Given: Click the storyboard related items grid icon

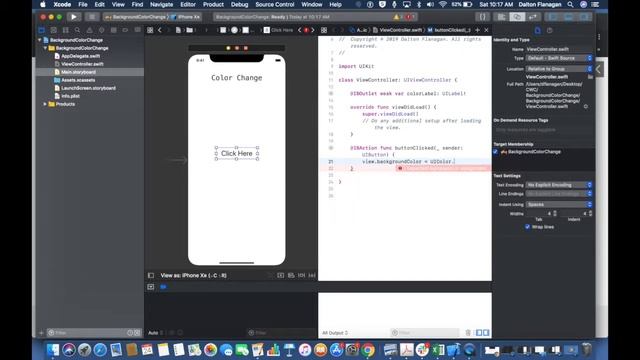Looking at the screenshot, I should coord(150,30).
